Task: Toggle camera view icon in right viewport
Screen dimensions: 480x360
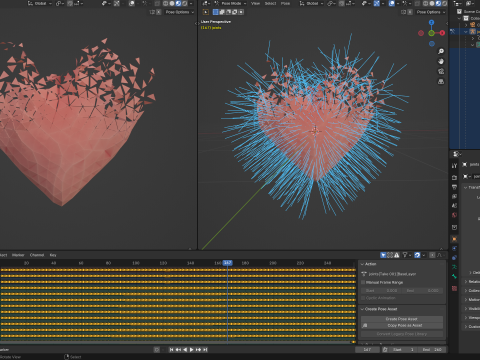Action: (x=441, y=71)
